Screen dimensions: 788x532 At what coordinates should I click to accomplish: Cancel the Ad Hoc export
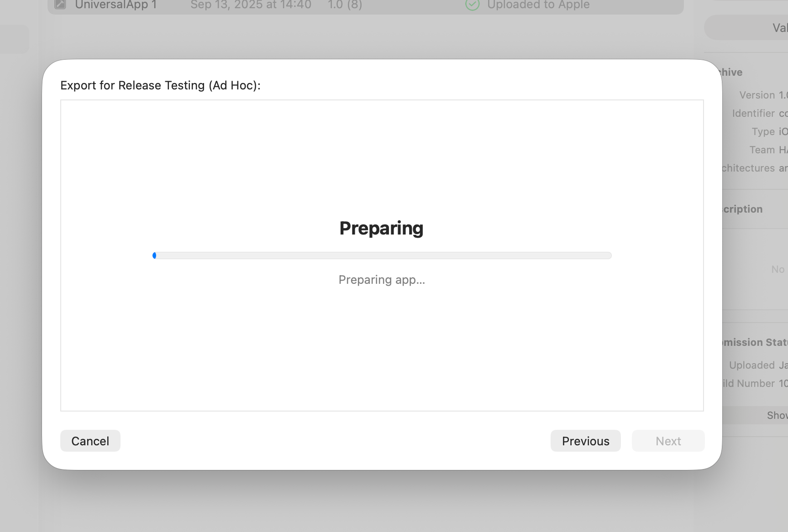coord(90,441)
